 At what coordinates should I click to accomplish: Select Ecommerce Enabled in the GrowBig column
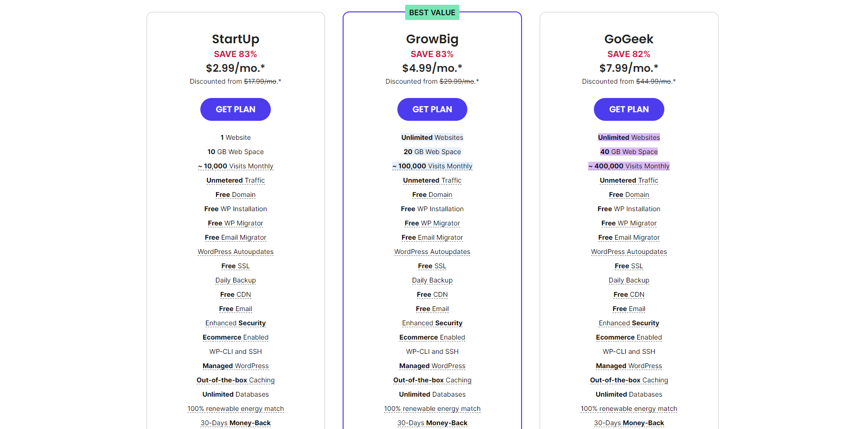click(x=432, y=337)
